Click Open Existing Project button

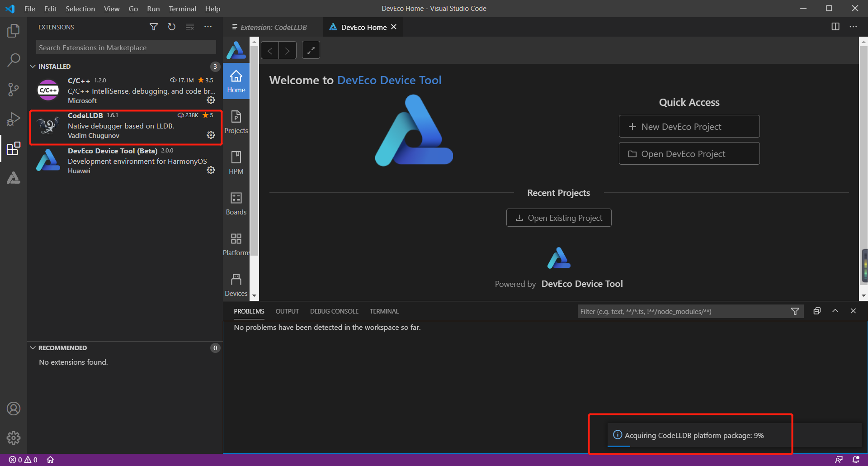point(559,218)
